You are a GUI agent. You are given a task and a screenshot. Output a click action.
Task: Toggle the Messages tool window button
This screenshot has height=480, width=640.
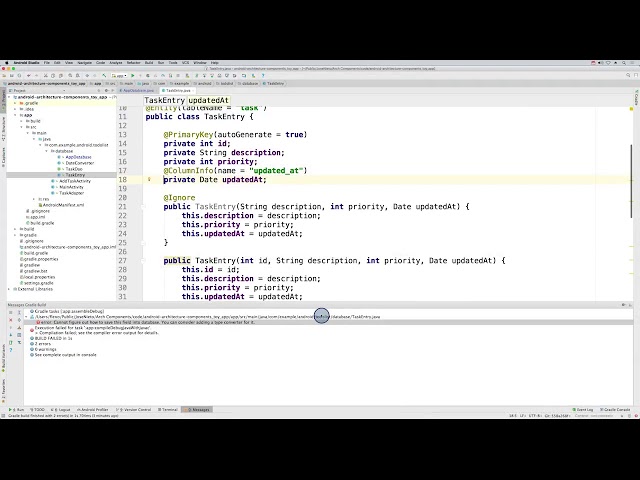coord(197,409)
